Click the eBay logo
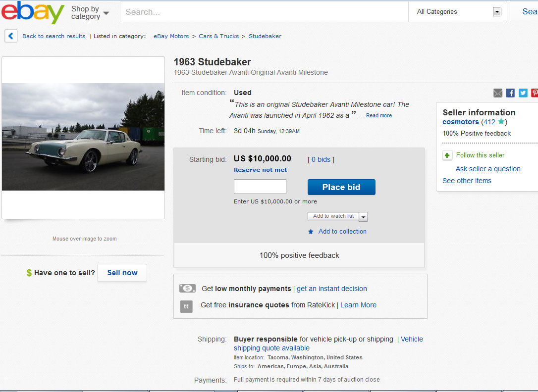 click(33, 12)
